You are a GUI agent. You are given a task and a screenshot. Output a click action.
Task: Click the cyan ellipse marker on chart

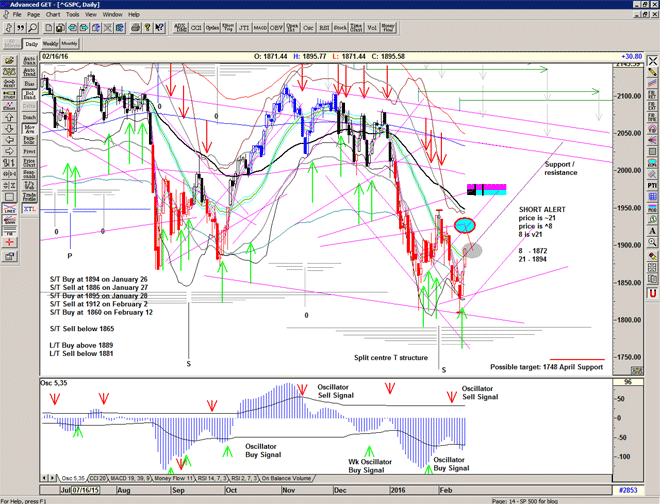(x=464, y=224)
